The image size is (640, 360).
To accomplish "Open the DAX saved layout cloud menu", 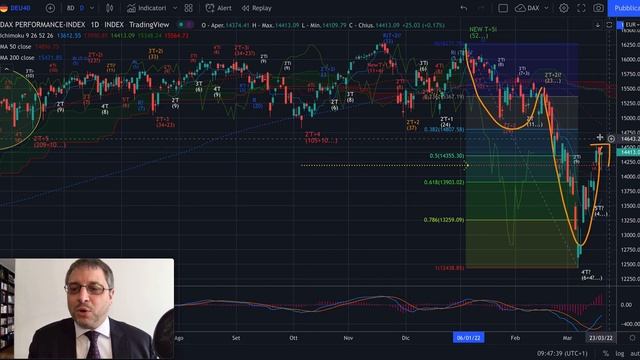I will point(532,8).
